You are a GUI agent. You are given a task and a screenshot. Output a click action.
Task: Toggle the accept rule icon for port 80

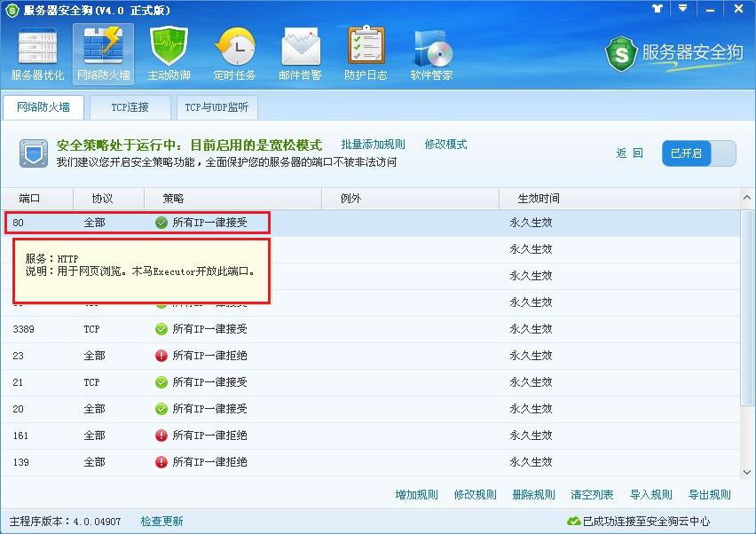(161, 223)
